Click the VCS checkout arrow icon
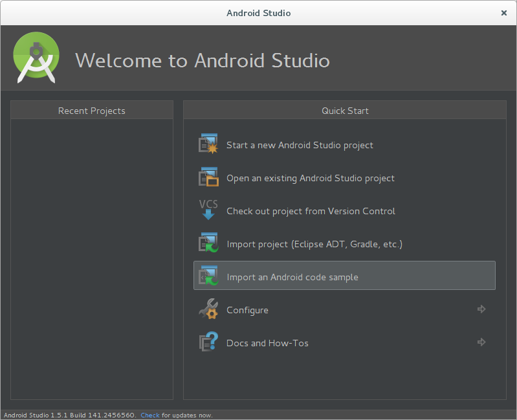 (x=208, y=210)
